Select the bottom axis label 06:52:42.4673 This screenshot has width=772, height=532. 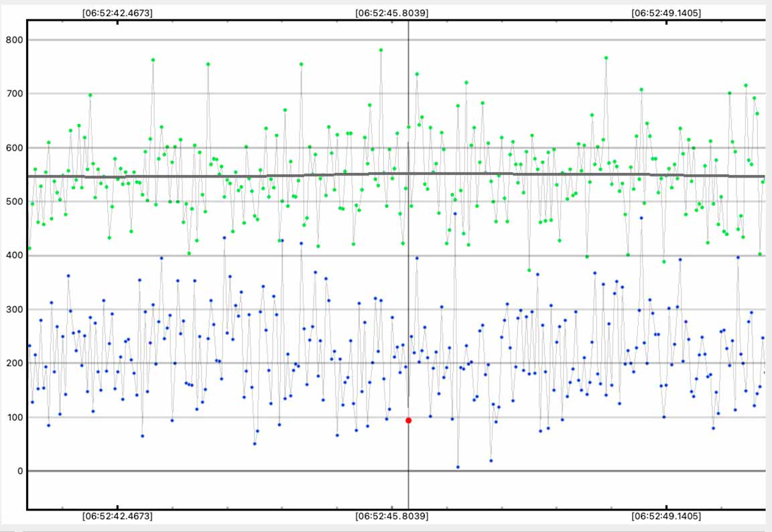click(x=117, y=517)
